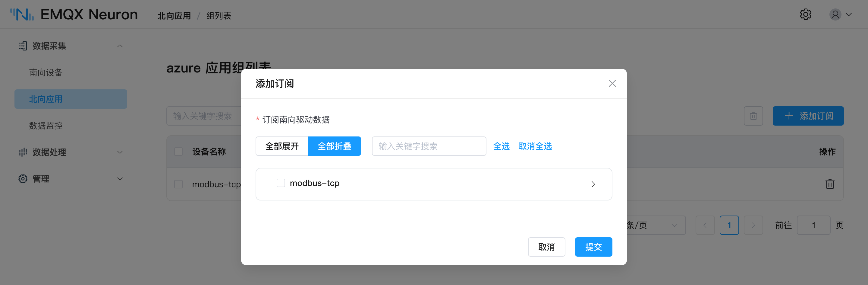
Task: Select 北向应用 in sidebar
Action: (x=71, y=99)
